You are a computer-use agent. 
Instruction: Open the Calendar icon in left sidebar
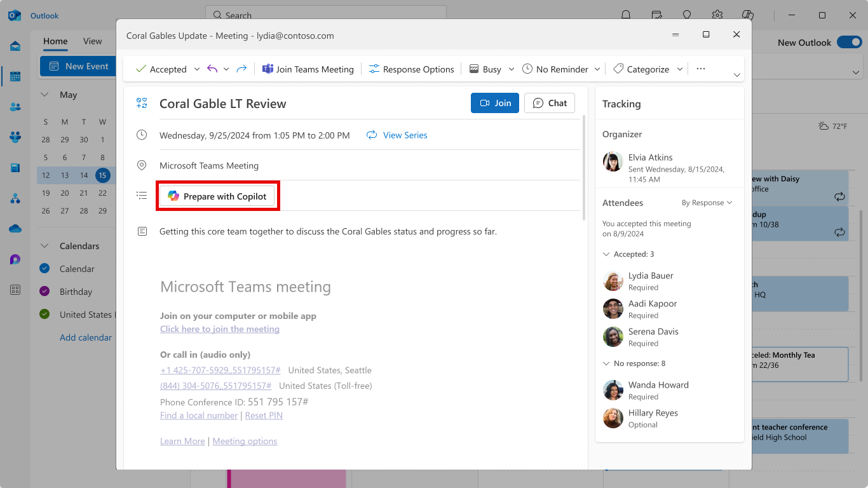click(x=15, y=76)
